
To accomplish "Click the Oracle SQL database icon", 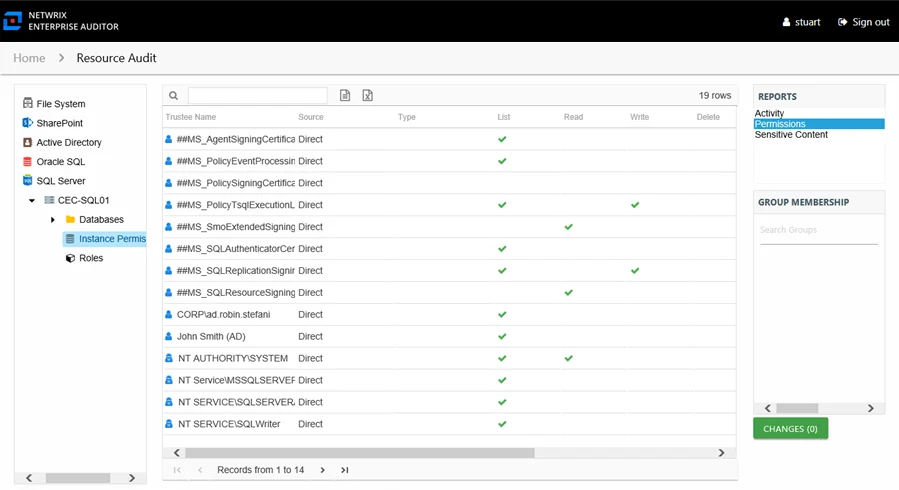I will click(28, 162).
